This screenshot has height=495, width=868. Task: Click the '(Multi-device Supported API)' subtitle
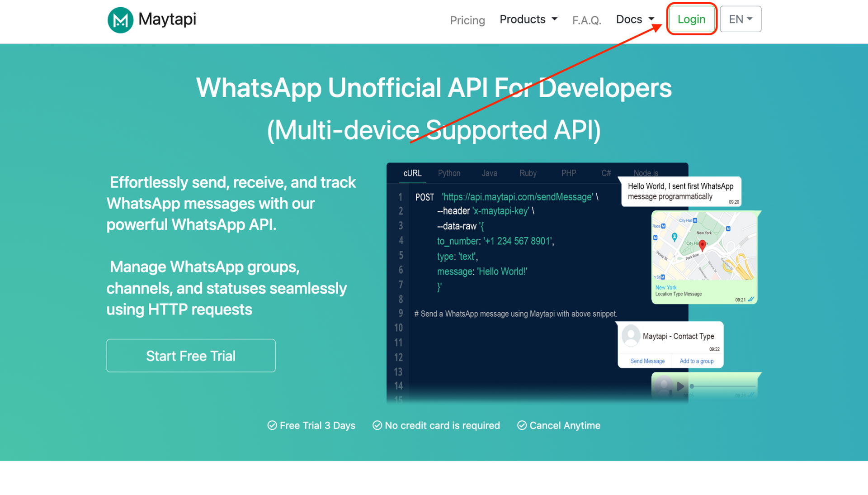434,130
